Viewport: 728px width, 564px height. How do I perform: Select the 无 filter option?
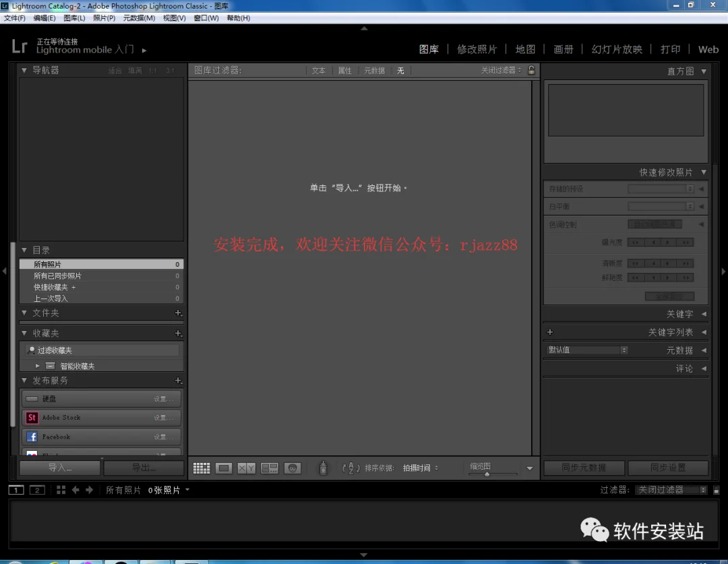click(400, 71)
